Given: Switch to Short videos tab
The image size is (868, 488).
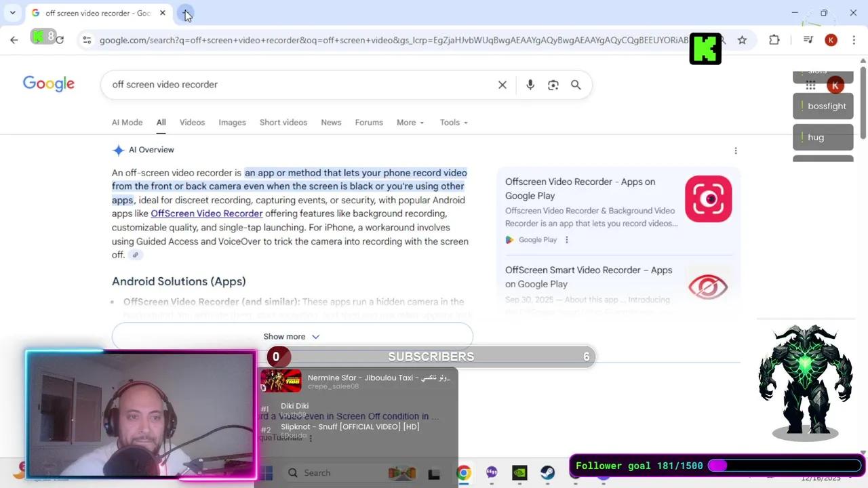Looking at the screenshot, I should pyautogui.click(x=283, y=123).
